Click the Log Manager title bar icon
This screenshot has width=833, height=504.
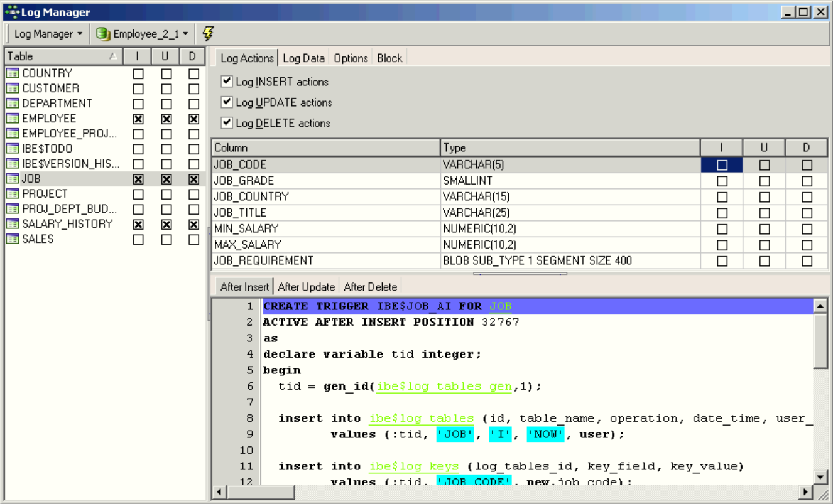coord(11,12)
